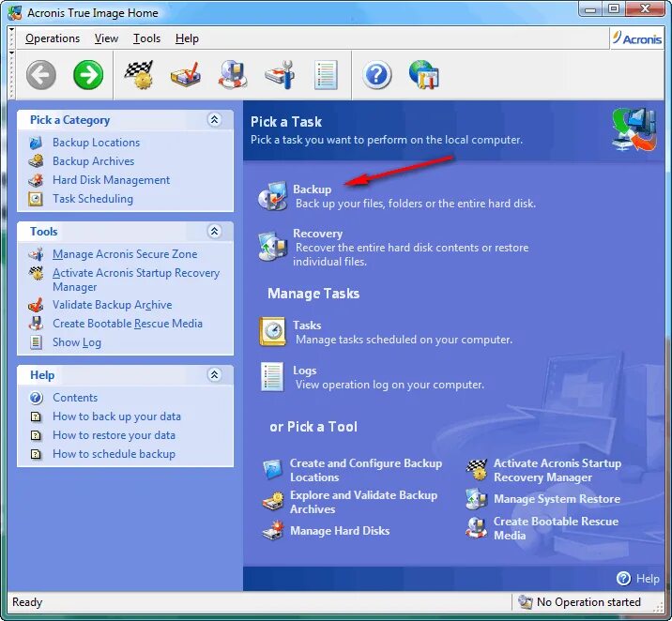This screenshot has width=672, height=621.
Task: Click Explore and Validate Backup Archives tool text
Action: click(363, 502)
